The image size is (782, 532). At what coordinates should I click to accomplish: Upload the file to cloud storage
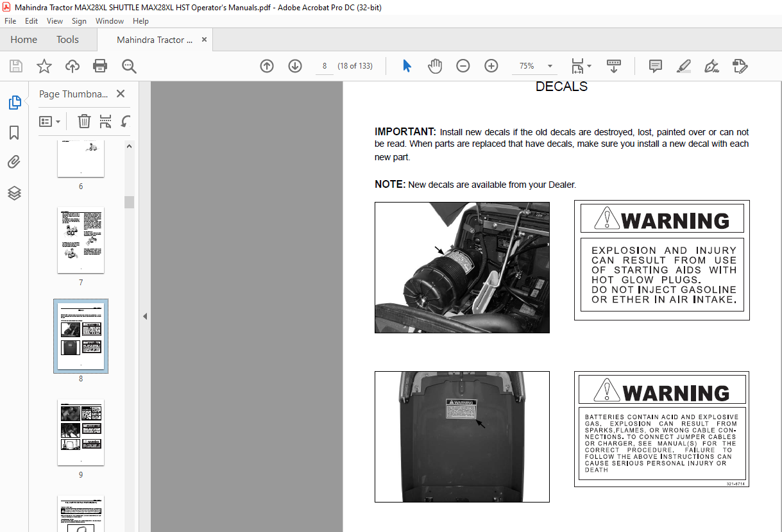pyautogui.click(x=72, y=66)
